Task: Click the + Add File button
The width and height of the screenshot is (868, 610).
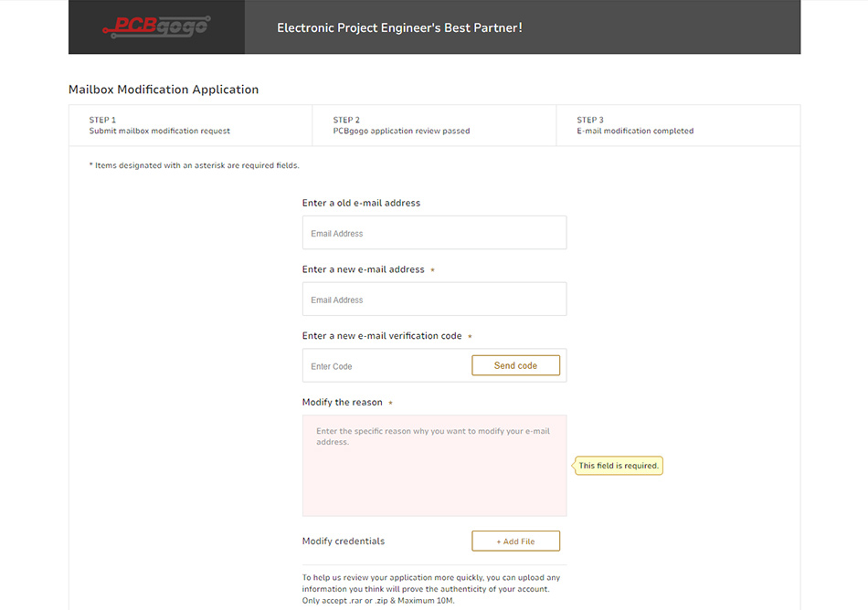Action: (x=516, y=541)
